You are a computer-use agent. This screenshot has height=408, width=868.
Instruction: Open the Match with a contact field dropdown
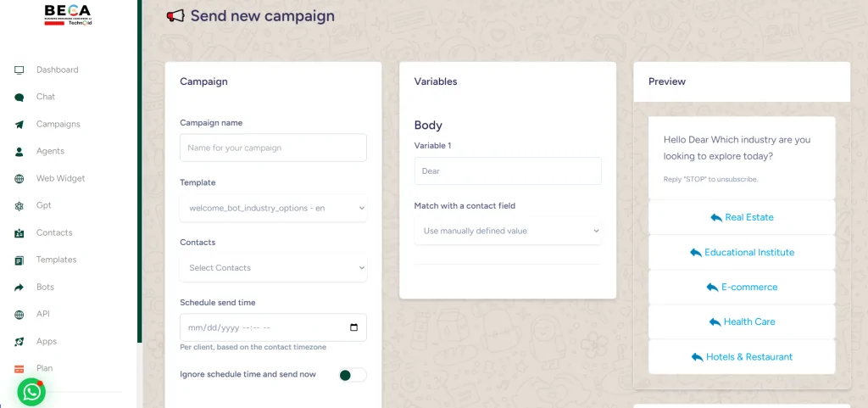pos(508,231)
